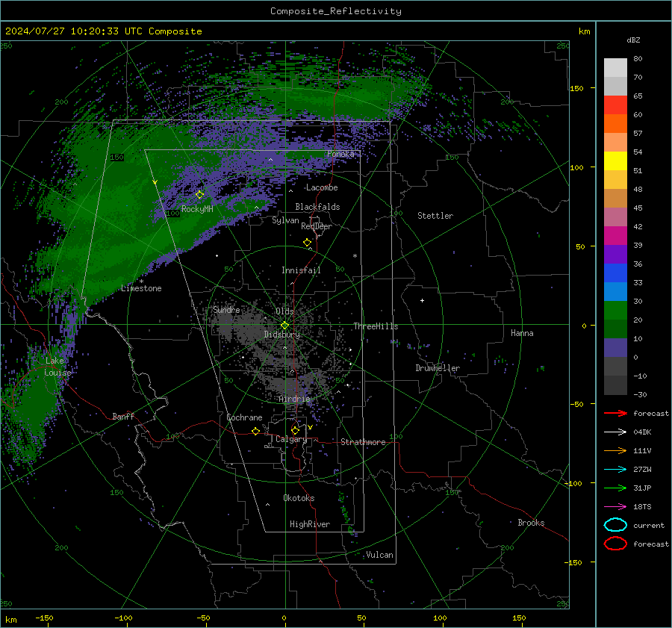Click the 04DK legend text
Image resolution: width=672 pixels, height=628 pixels.
(642, 432)
